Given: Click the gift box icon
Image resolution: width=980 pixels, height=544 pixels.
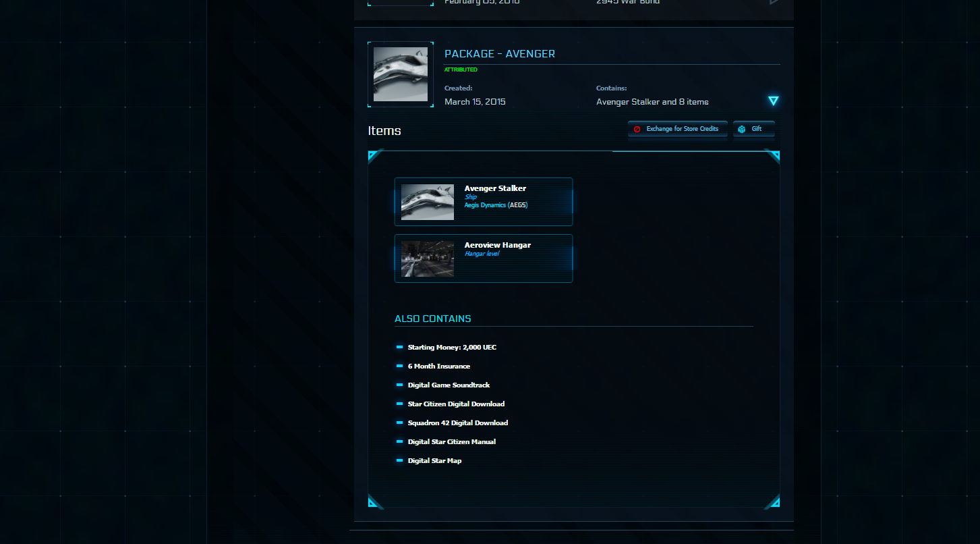Looking at the screenshot, I should coord(742,129).
